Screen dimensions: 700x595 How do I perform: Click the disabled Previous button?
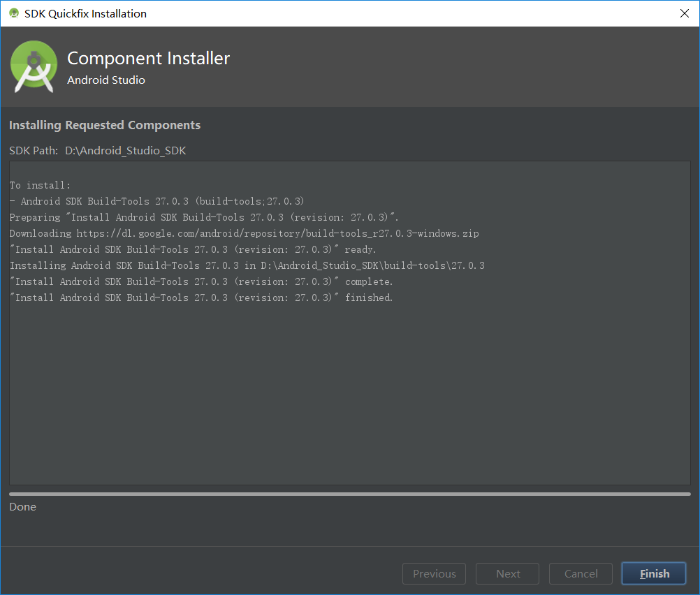[434, 573]
